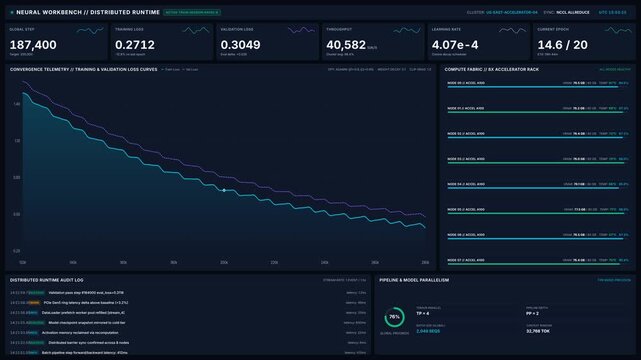Click the throughput value 40,582
Screen dimensions: 641x360
coord(346,45)
